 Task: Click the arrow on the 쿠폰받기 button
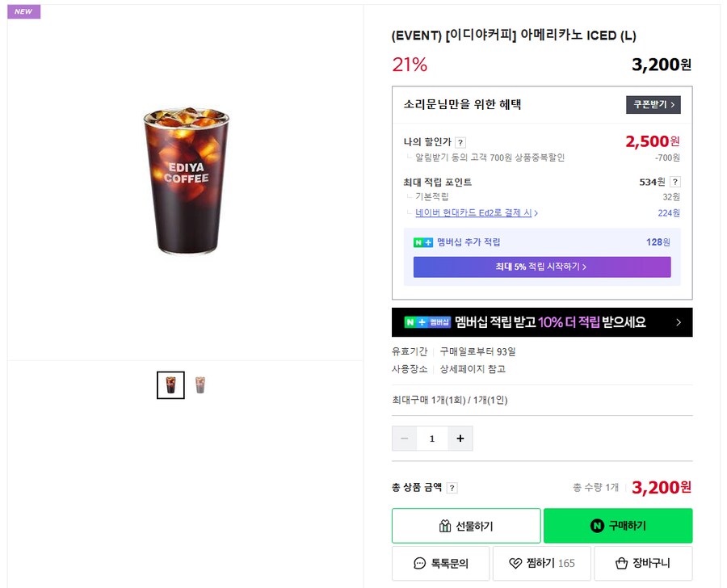[x=674, y=103]
